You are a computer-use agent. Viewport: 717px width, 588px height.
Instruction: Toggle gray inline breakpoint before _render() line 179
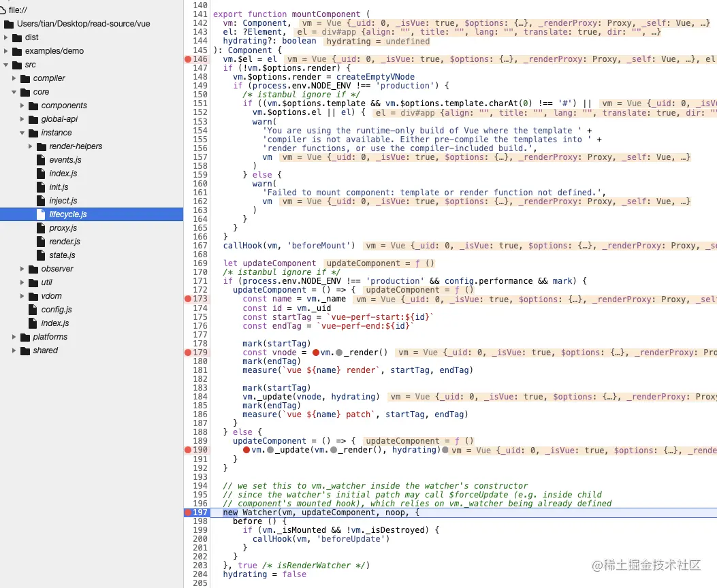339,353
